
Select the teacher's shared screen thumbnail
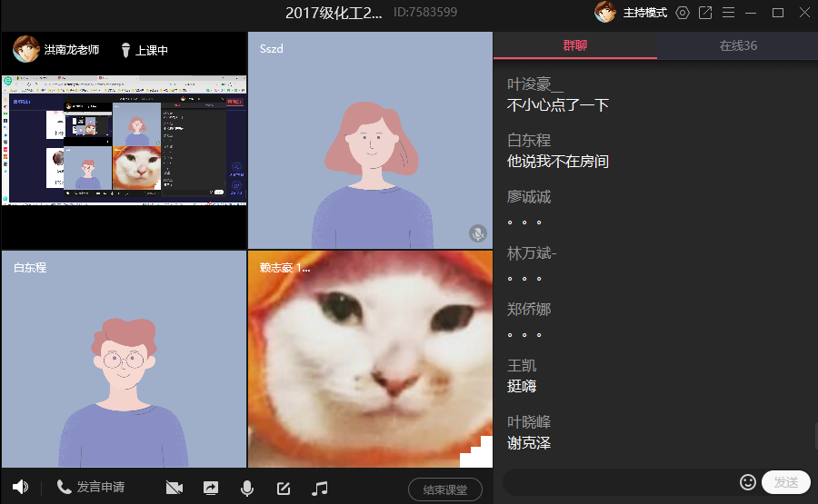pos(124,139)
